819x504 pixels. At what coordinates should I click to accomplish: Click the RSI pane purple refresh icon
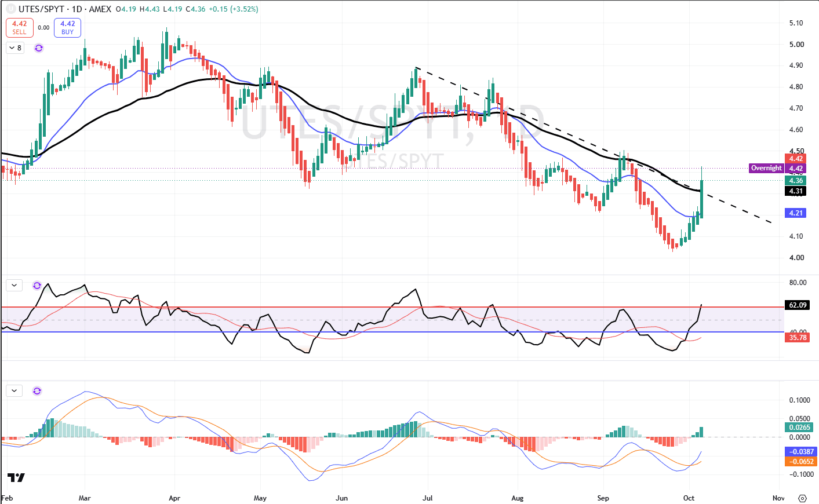tap(37, 285)
